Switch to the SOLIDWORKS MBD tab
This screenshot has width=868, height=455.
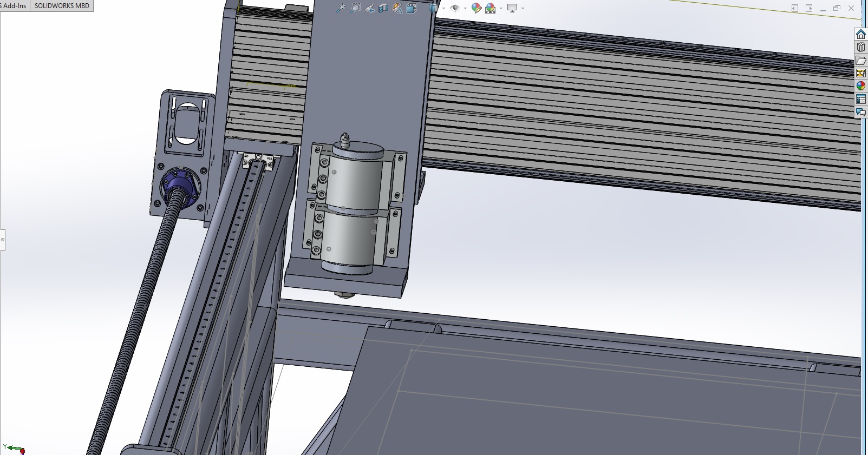[x=62, y=5]
